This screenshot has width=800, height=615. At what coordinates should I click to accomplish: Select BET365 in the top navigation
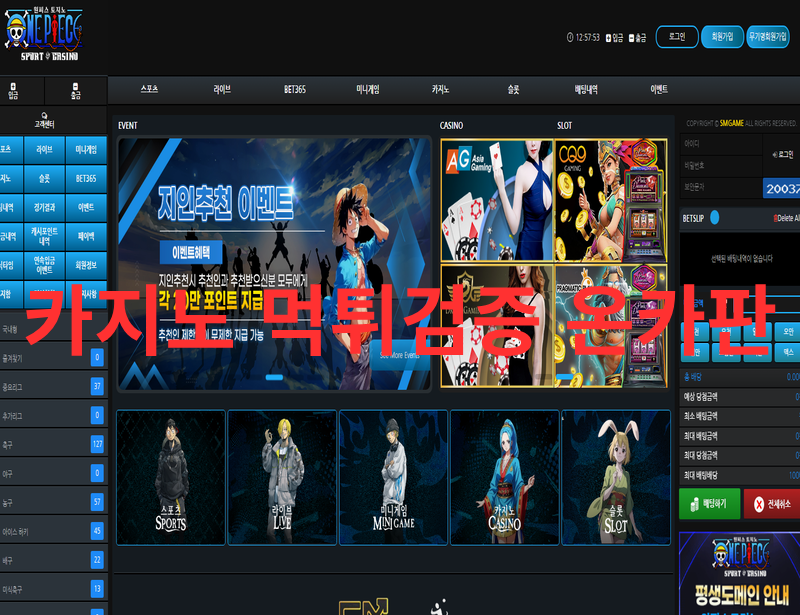[295, 89]
